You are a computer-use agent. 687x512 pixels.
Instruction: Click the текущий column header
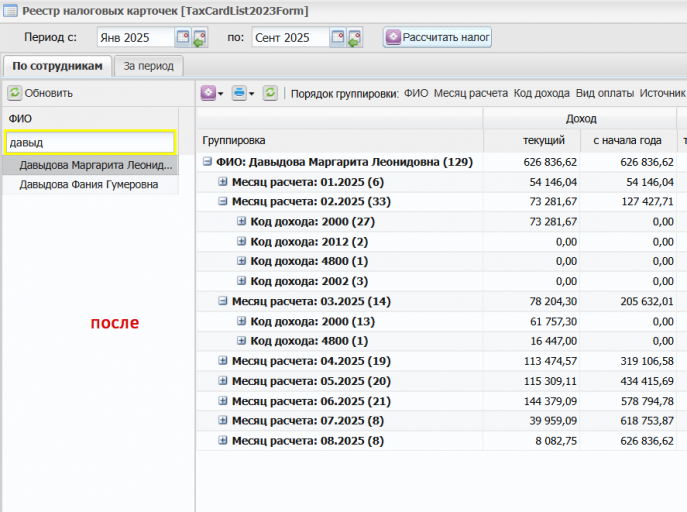[532, 141]
